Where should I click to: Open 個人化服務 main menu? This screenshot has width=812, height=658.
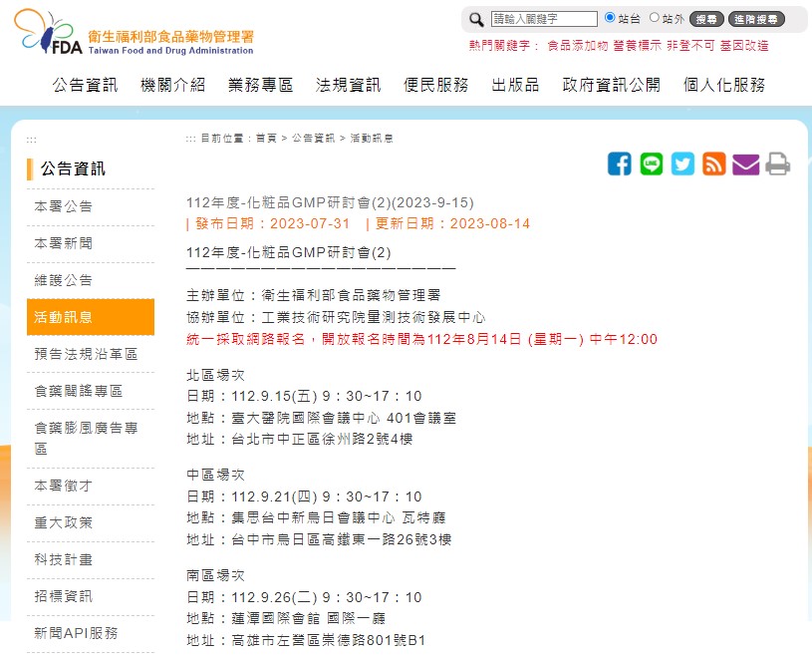click(x=724, y=85)
